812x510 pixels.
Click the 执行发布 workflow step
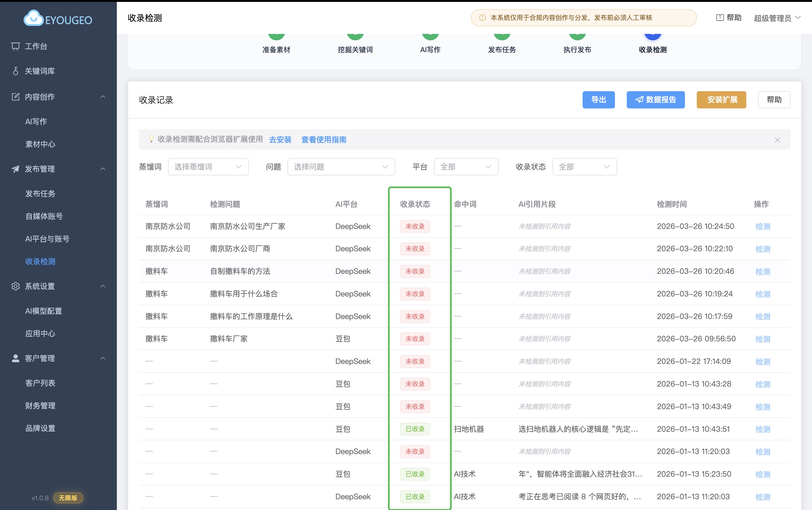(x=577, y=44)
